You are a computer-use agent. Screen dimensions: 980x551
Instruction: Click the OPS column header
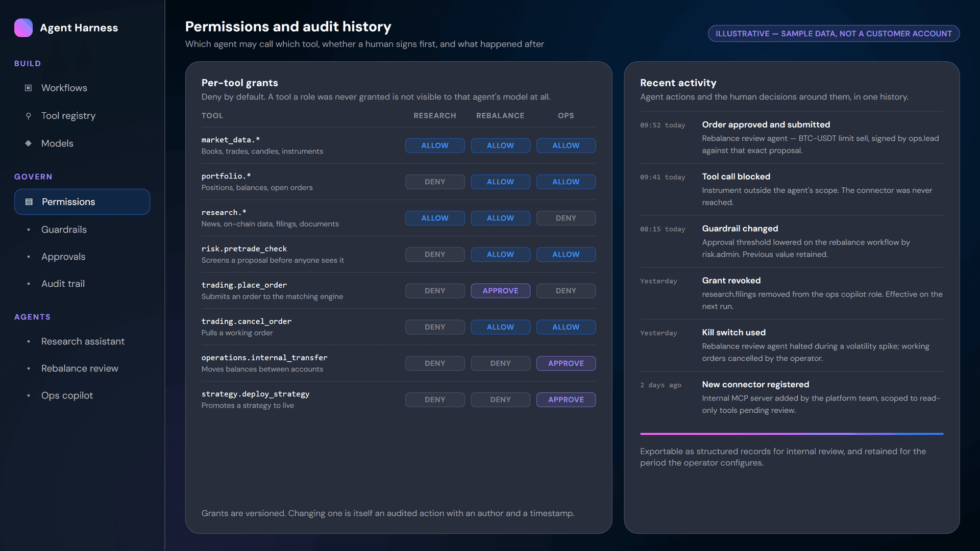pyautogui.click(x=566, y=116)
